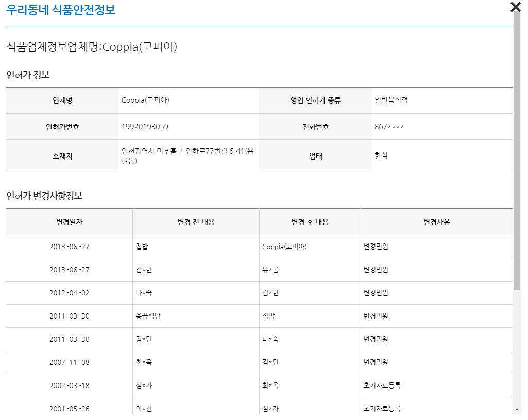Close the food safety info popup
Image resolution: width=528 pixels, height=420 pixels.
[x=515, y=7]
